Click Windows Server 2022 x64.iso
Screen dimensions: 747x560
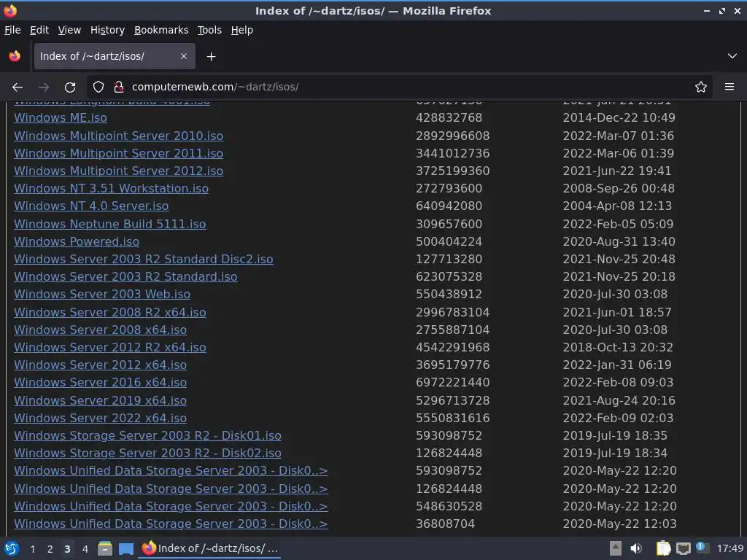click(100, 419)
